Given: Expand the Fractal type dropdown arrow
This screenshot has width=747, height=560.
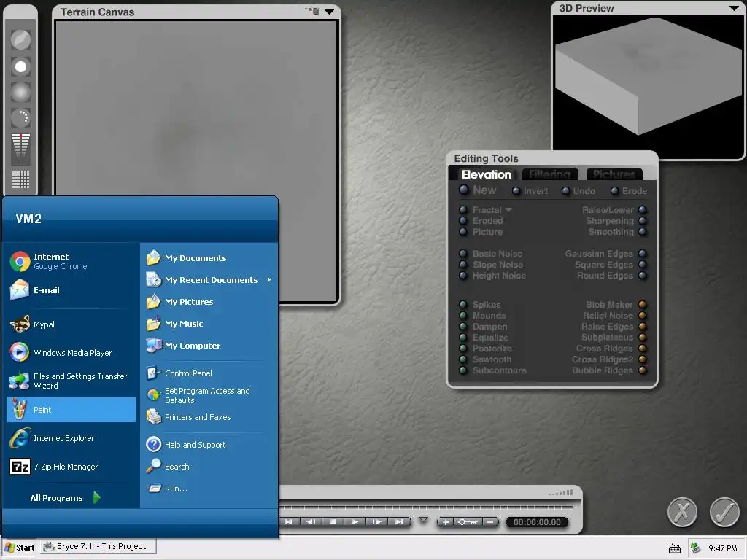Looking at the screenshot, I should pyautogui.click(x=508, y=209).
